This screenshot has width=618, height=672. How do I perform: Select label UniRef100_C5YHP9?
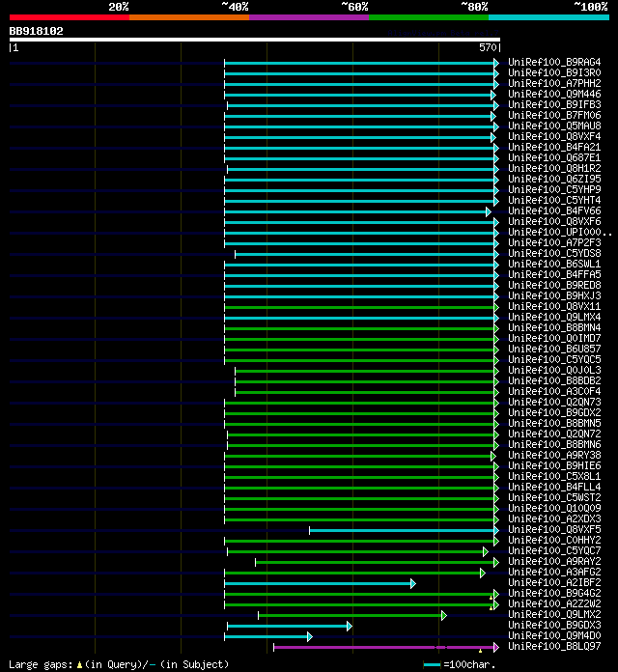[554, 190]
